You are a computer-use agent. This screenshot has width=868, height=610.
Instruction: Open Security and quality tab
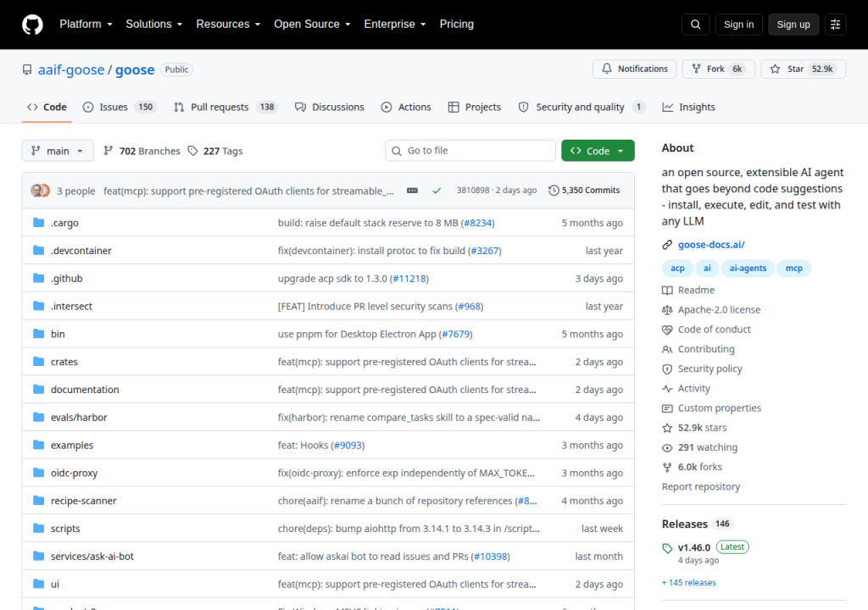(581, 107)
